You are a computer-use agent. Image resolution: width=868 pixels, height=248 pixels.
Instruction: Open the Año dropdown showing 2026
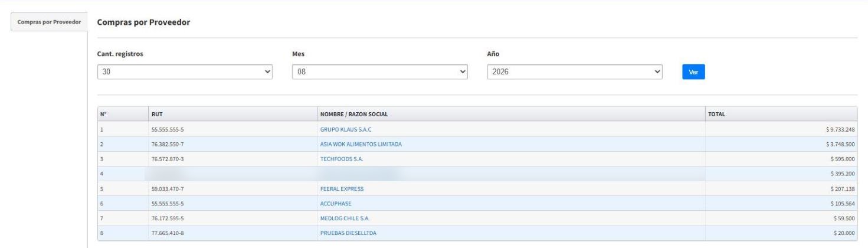tap(575, 72)
